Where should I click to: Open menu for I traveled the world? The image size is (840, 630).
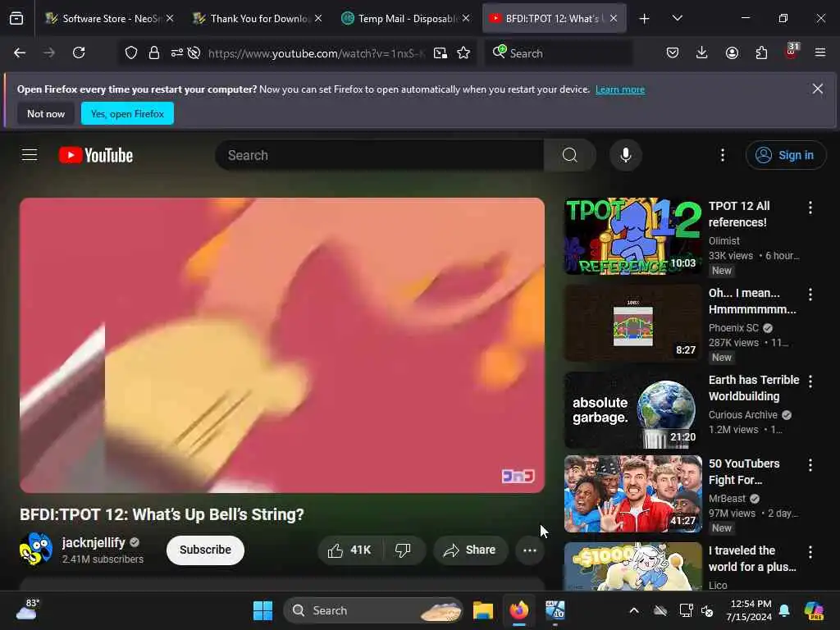point(810,552)
